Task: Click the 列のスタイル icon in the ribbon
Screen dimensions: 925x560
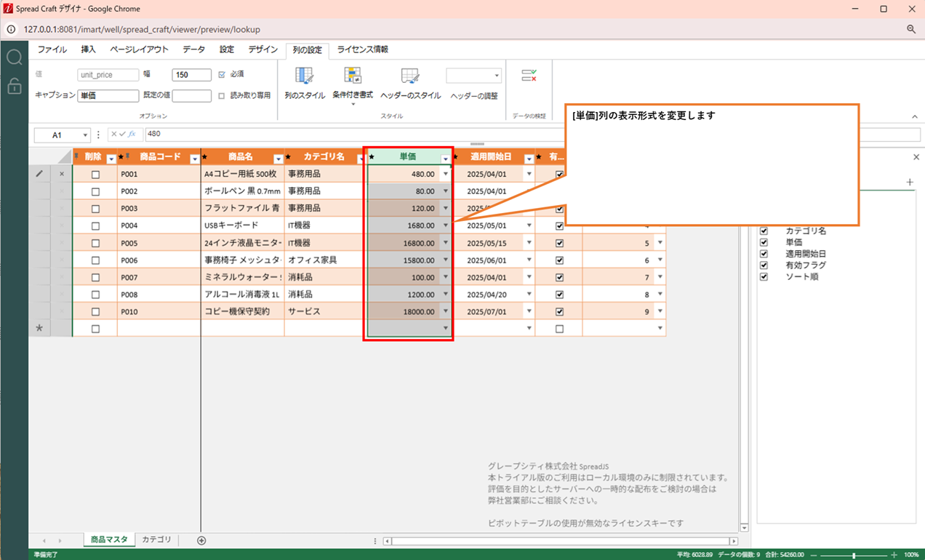Action: pos(304,76)
